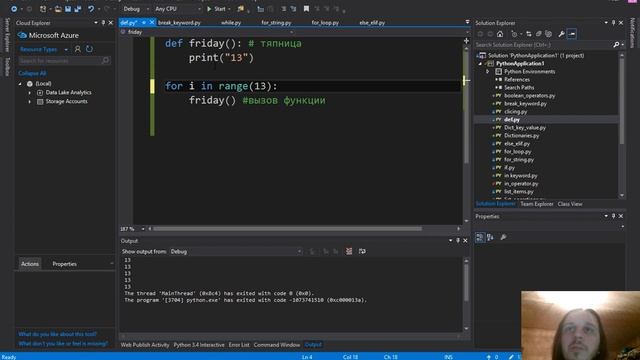Save the current file with disk icon
This screenshot has width=640, height=360.
68,9
